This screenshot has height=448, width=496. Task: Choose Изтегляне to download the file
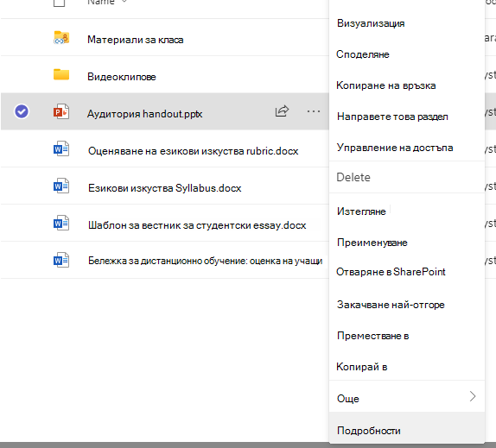tap(361, 211)
